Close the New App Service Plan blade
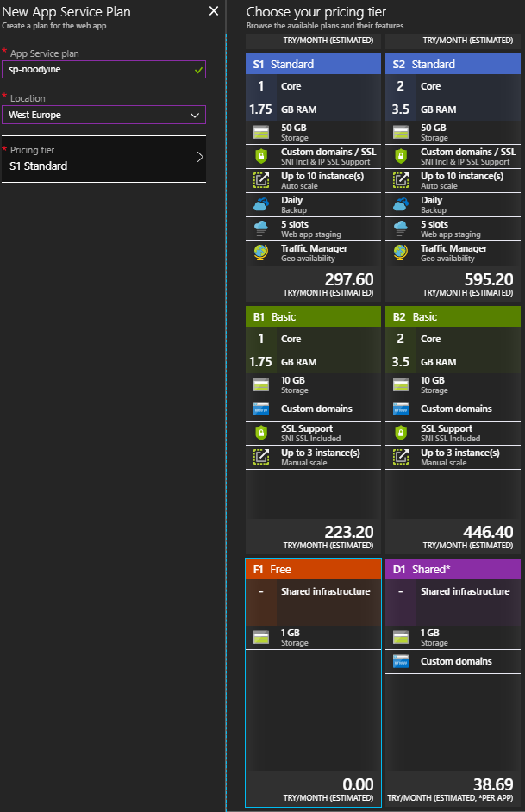 click(x=214, y=10)
